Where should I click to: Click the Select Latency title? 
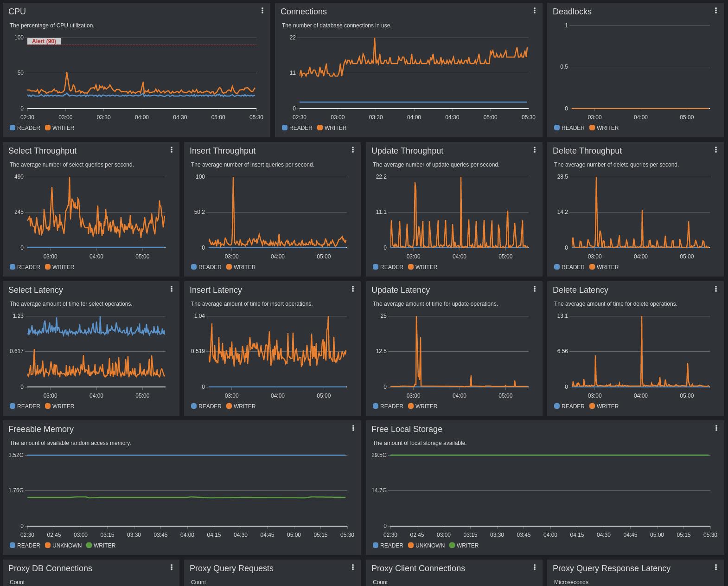click(x=36, y=290)
